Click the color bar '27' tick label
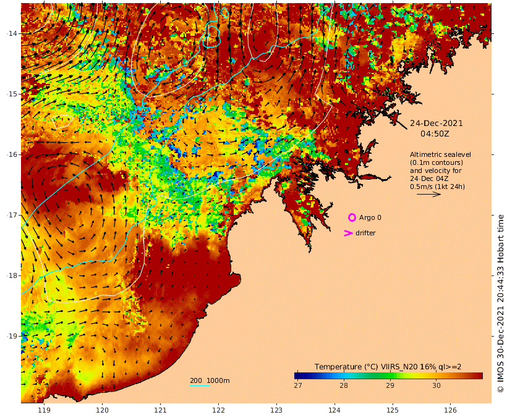 pos(298,385)
